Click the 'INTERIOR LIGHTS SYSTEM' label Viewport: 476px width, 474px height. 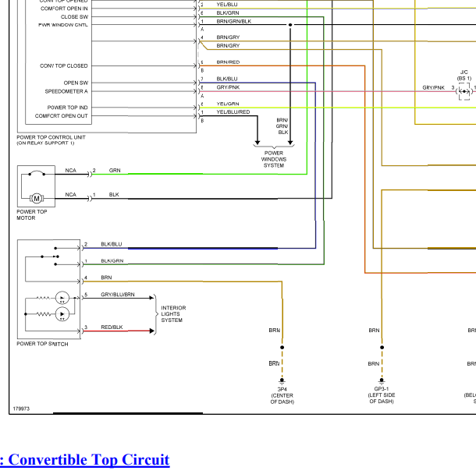(x=173, y=314)
